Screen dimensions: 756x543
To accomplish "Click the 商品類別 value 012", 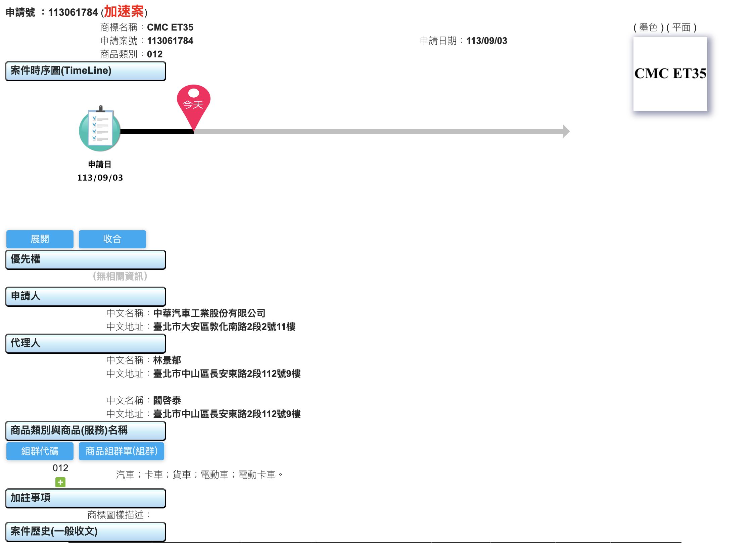I will click(x=155, y=54).
